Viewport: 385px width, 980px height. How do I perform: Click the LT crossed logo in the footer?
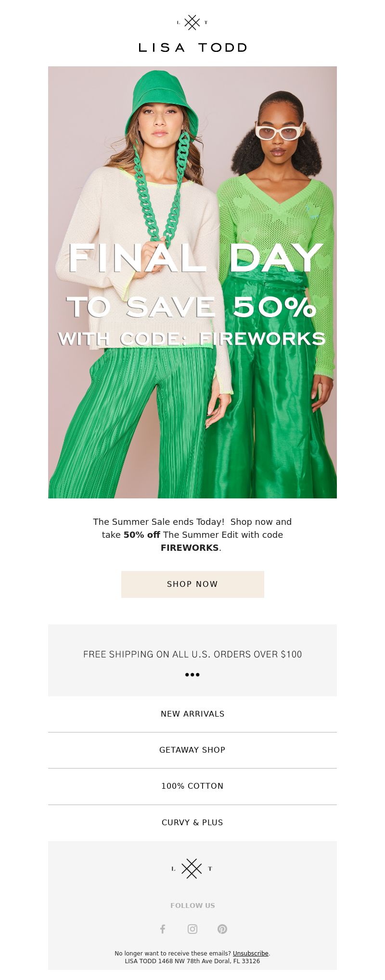tap(192, 868)
